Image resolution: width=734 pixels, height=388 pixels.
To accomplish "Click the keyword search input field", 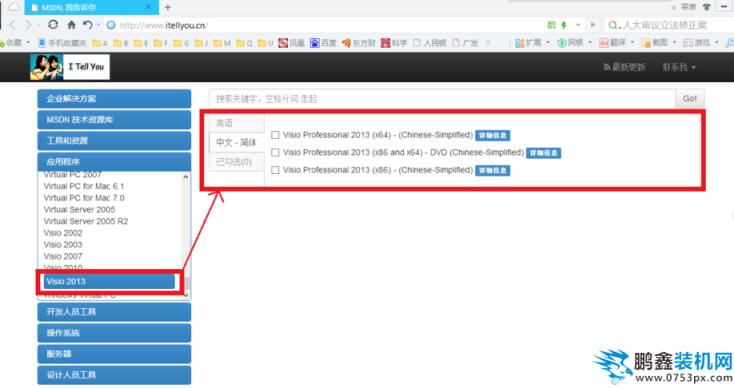I will pyautogui.click(x=442, y=99).
